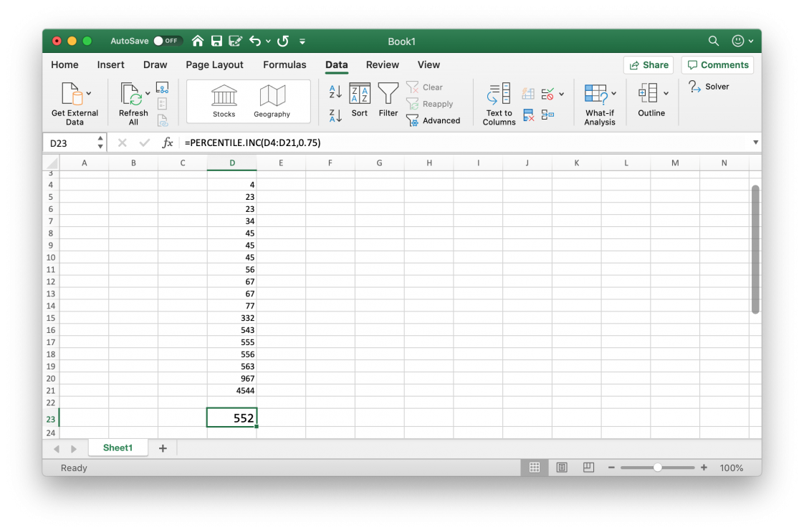This screenshot has width=804, height=532.
Task: Open Text to Columns
Action: 498,102
